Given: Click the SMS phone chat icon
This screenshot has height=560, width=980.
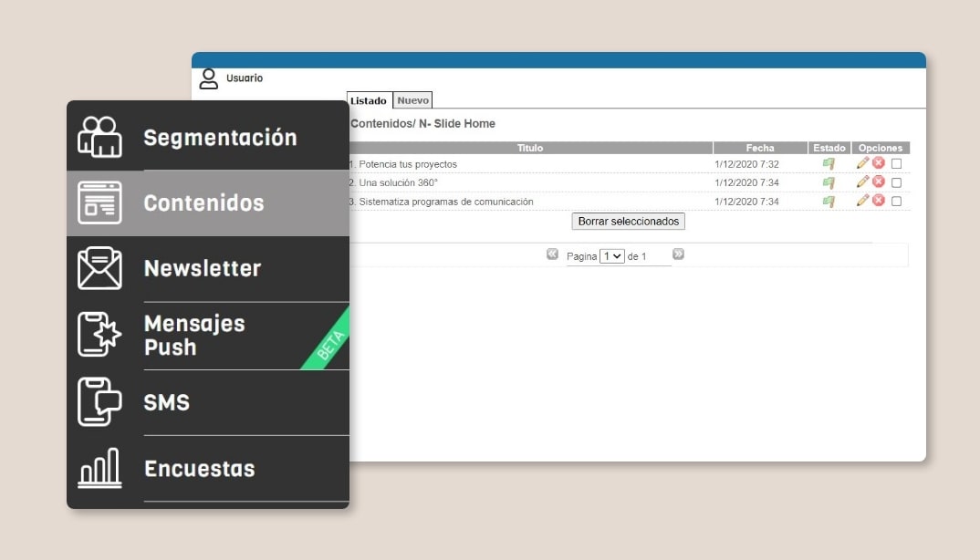Looking at the screenshot, I should [100, 402].
